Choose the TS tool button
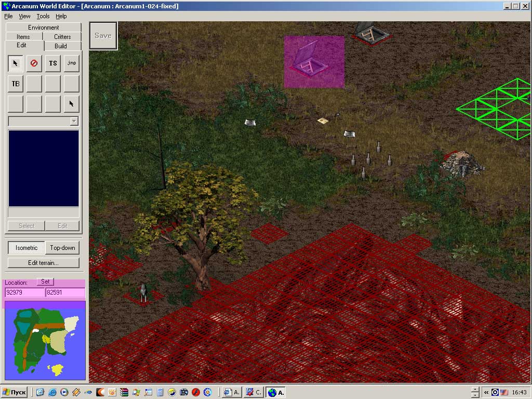Screen dimensions: 532x399 tap(53, 63)
